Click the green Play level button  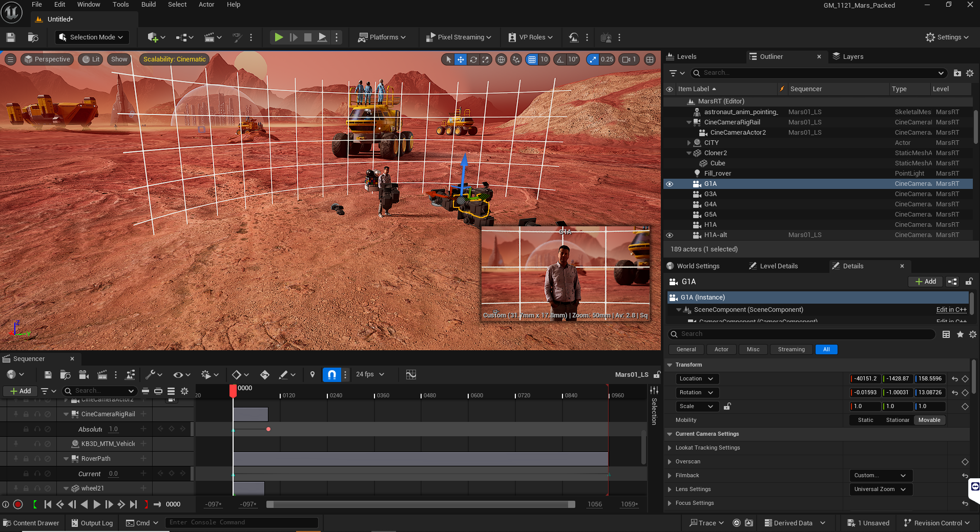tap(279, 37)
